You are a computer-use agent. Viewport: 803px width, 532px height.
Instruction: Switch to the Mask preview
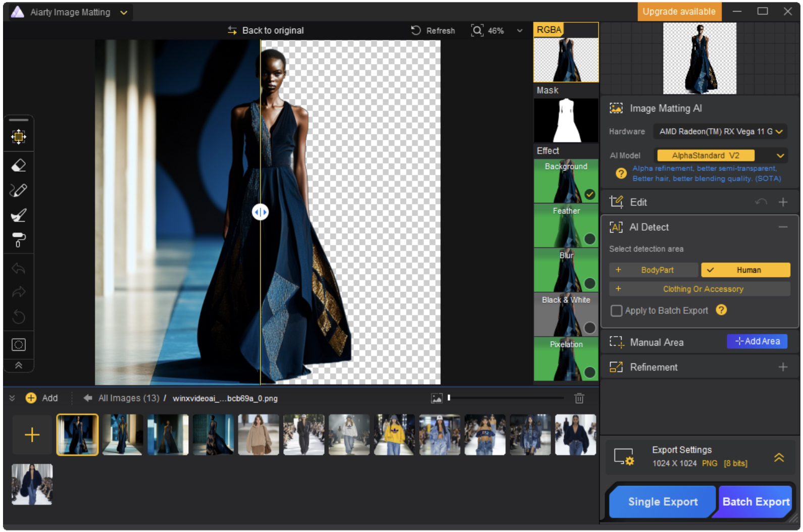(566, 120)
